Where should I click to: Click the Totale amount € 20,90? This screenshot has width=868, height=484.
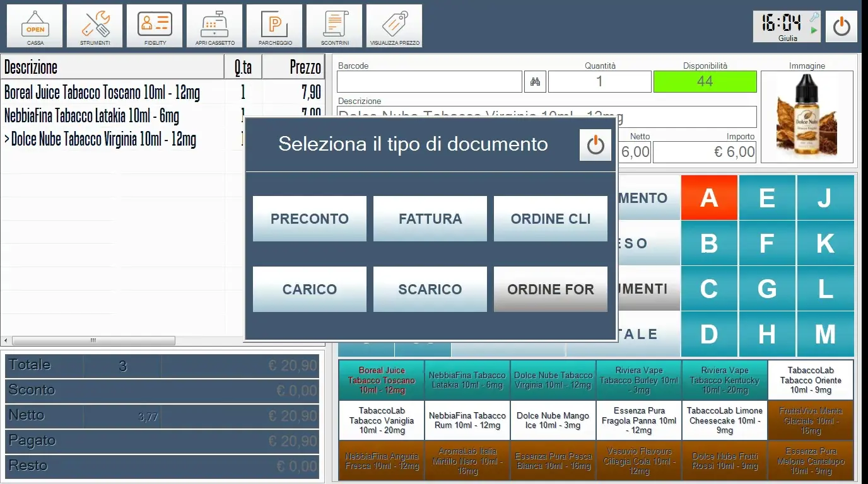[x=293, y=366]
